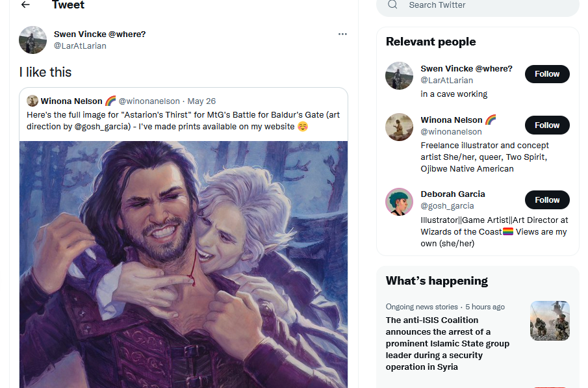The image size is (588, 388).
Task: Click the search magnifier icon
Action: tap(392, 5)
